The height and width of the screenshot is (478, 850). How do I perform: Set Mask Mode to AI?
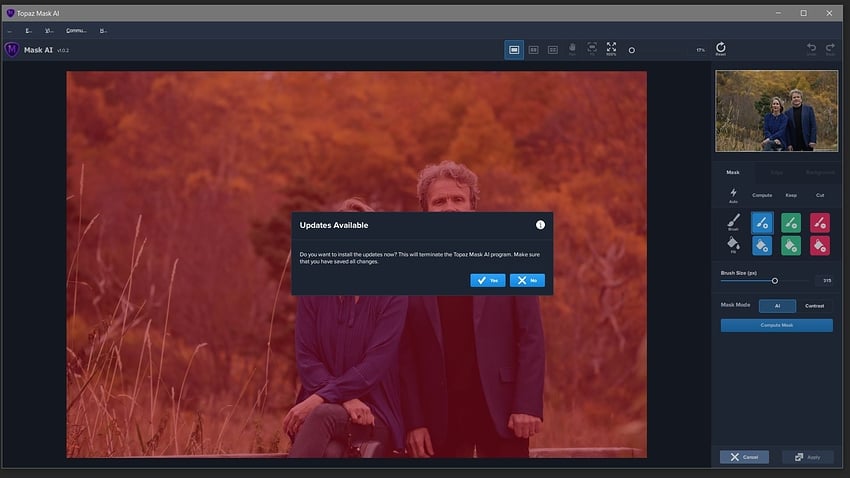pos(776,305)
